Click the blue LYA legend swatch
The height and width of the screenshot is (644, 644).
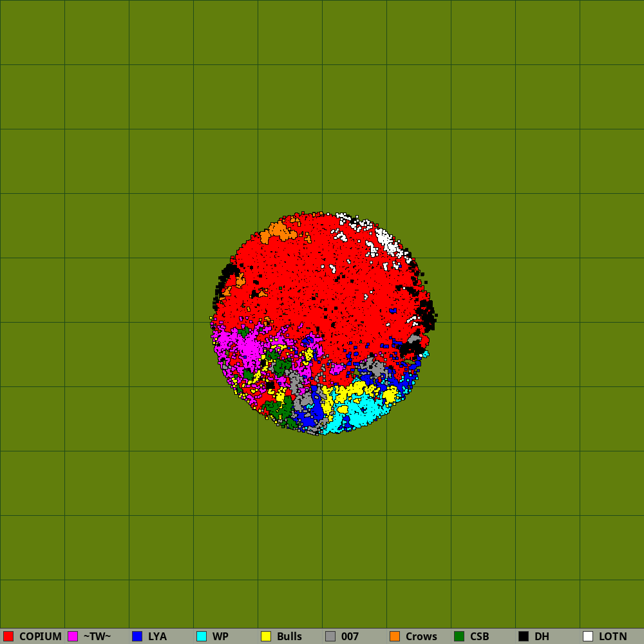(137, 636)
